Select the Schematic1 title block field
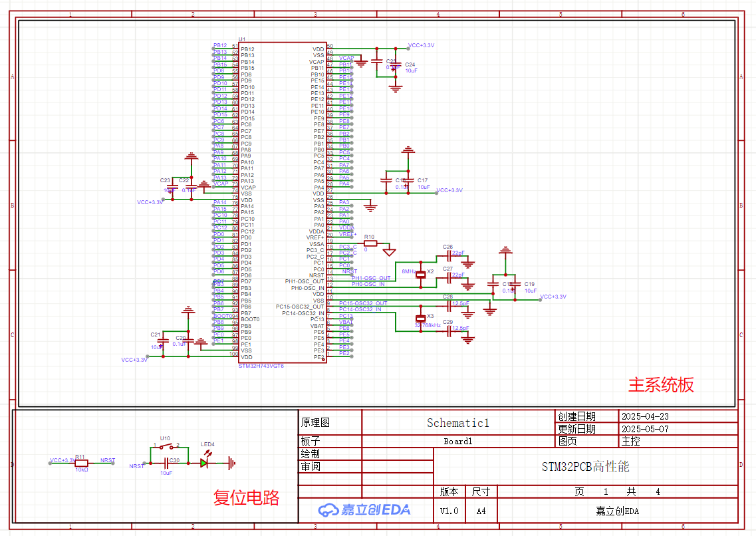 (x=457, y=422)
